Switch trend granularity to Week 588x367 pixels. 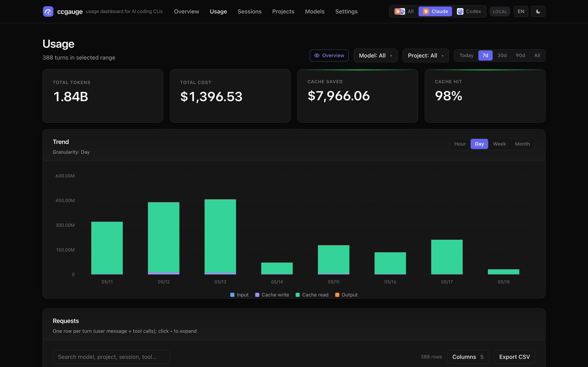pos(499,144)
